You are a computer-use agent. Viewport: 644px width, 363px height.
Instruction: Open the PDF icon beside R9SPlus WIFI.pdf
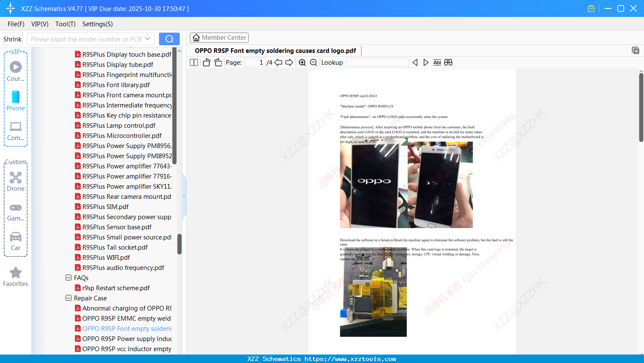click(78, 257)
